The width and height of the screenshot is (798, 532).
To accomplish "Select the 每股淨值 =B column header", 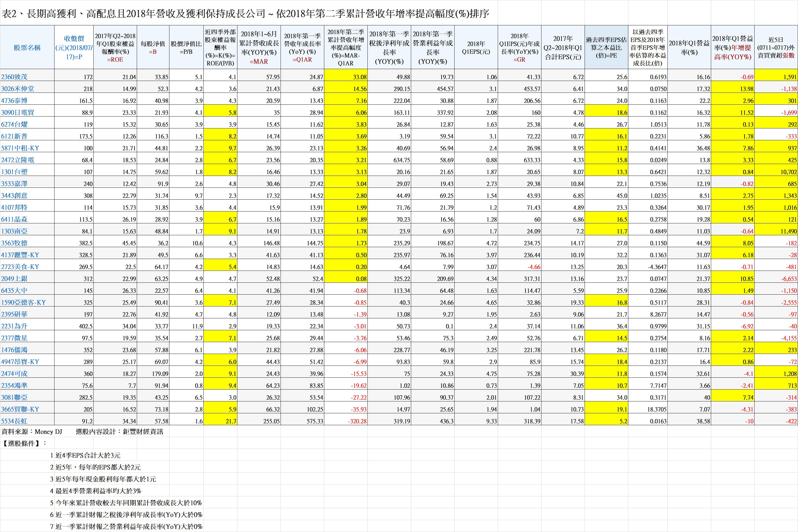I will click(x=153, y=48).
